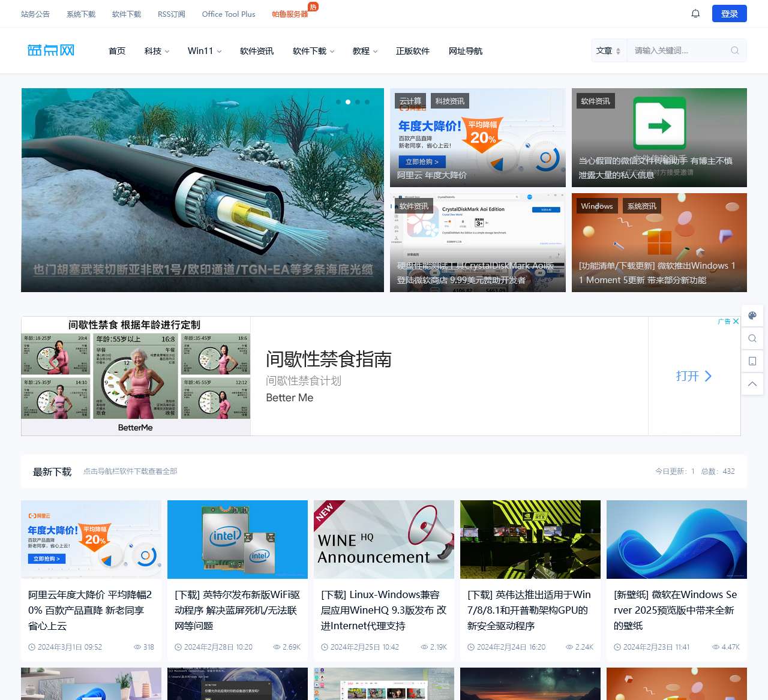Open the 阿里云年度大降价 article link
The image size is (768, 700).
click(91, 610)
